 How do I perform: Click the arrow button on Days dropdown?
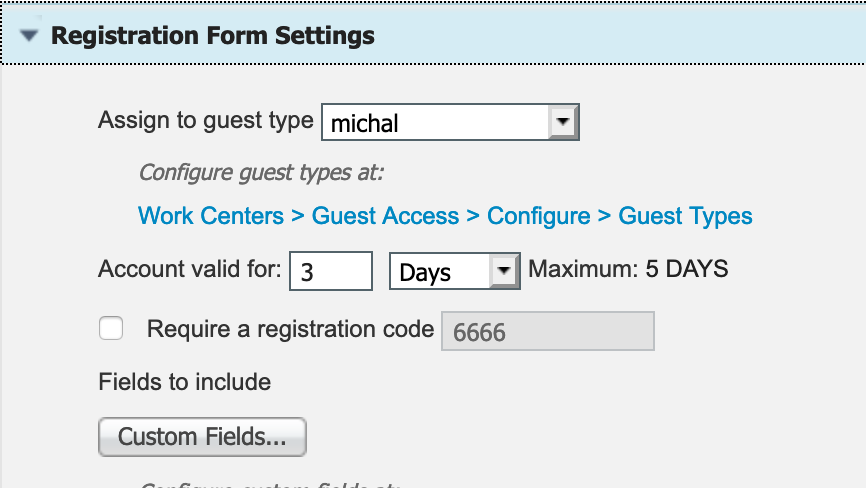coord(505,271)
